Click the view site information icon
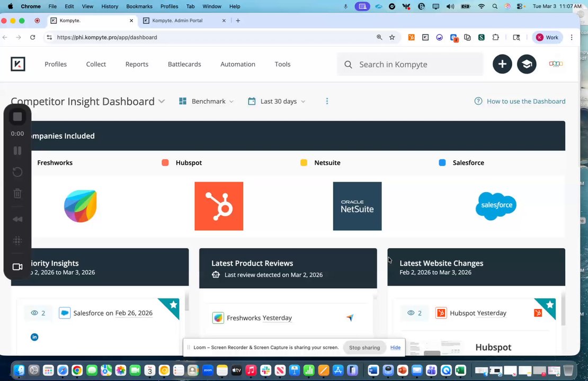The image size is (588, 381). (x=49, y=37)
